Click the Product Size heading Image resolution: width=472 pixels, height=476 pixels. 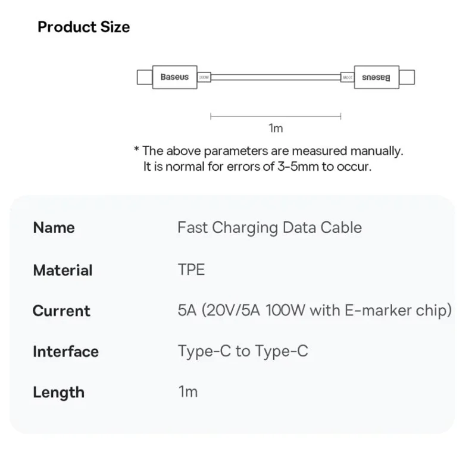tap(83, 27)
